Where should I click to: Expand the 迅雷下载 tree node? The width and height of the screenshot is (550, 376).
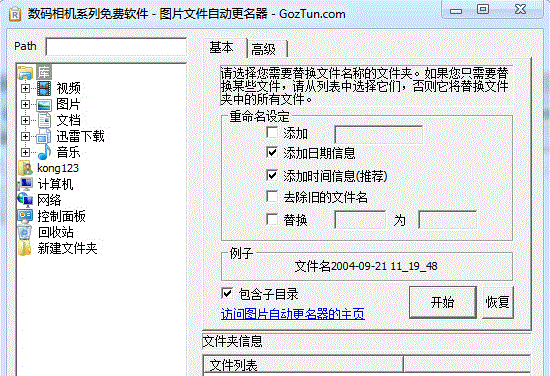(x=25, y=136)
